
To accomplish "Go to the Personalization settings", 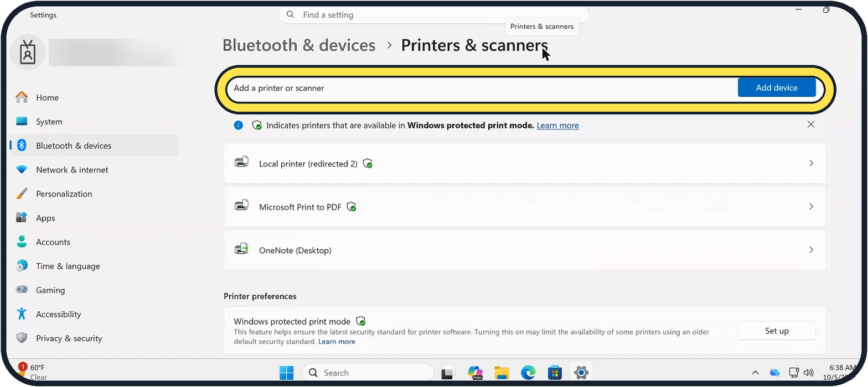I will [93, 193].
